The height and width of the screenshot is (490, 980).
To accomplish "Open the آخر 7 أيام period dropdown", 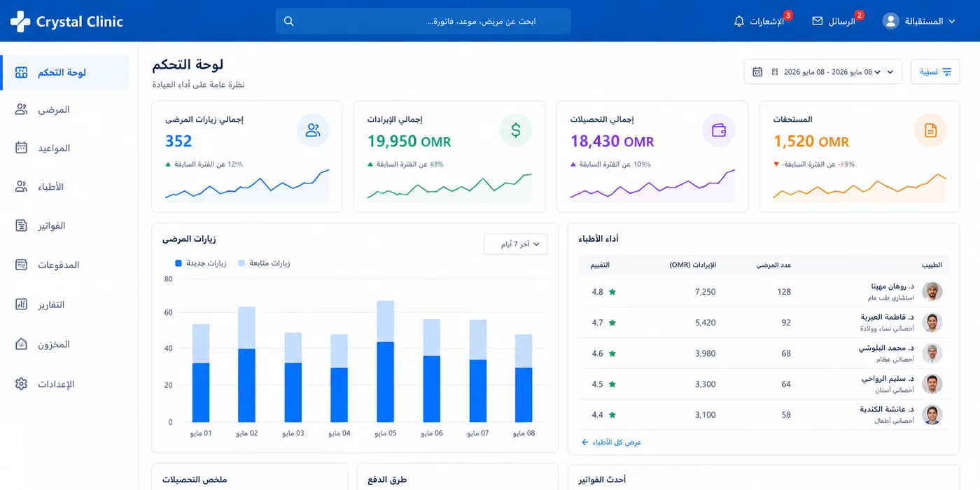I will coord(515,244).
